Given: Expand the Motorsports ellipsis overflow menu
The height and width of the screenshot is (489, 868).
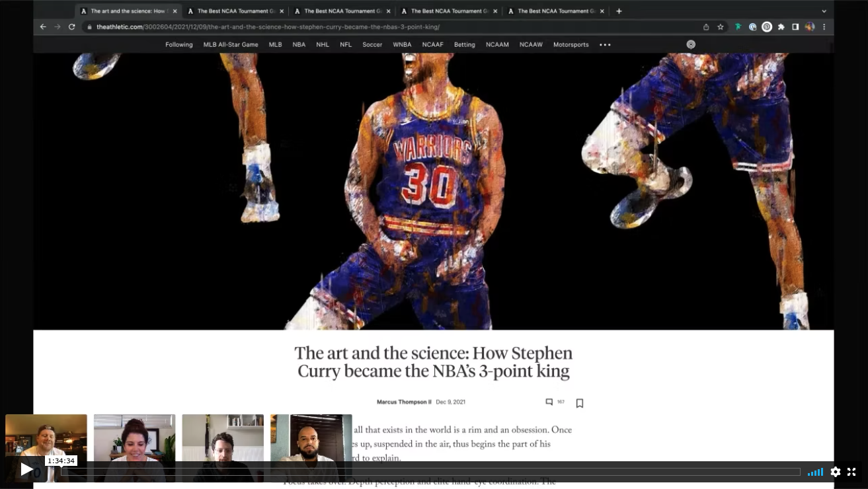Looking at the screenshot, I should 604,44.
